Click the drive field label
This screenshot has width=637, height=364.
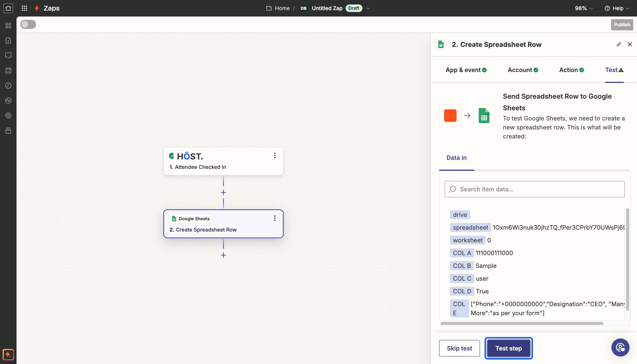(460, 215)
